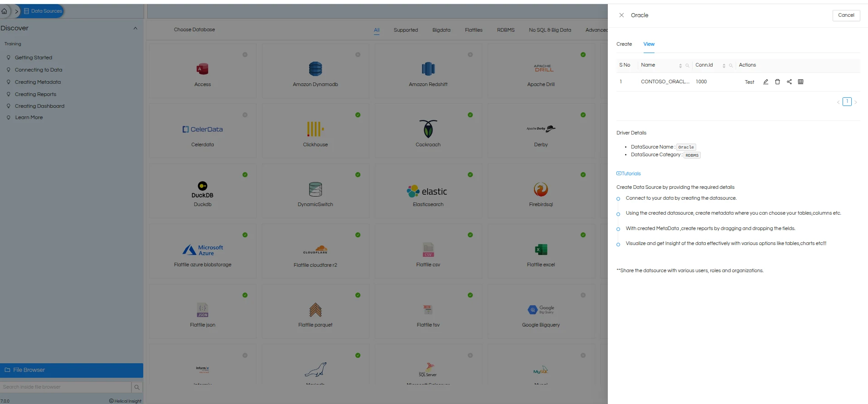Viewport: 868px width, 404px height.
Task: Click the Data Sources breadcrumb
Action: click(x=43, y=11)
